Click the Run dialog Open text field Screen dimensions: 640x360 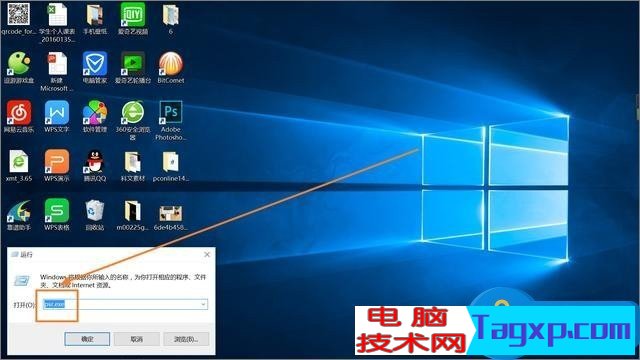(125, 304)
